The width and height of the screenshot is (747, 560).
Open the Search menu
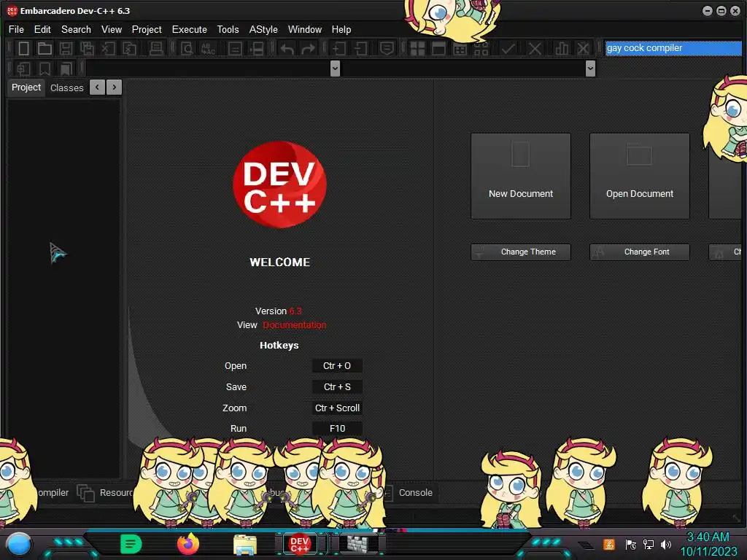coord(76,29)
